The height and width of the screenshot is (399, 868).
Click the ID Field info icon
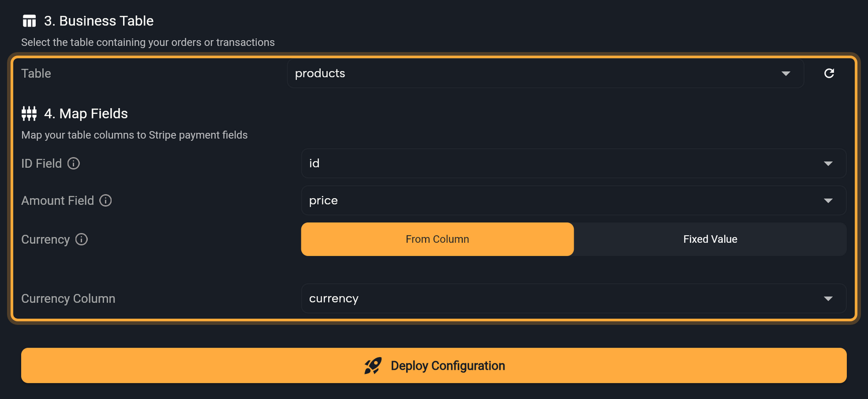(x=74, y=163)
